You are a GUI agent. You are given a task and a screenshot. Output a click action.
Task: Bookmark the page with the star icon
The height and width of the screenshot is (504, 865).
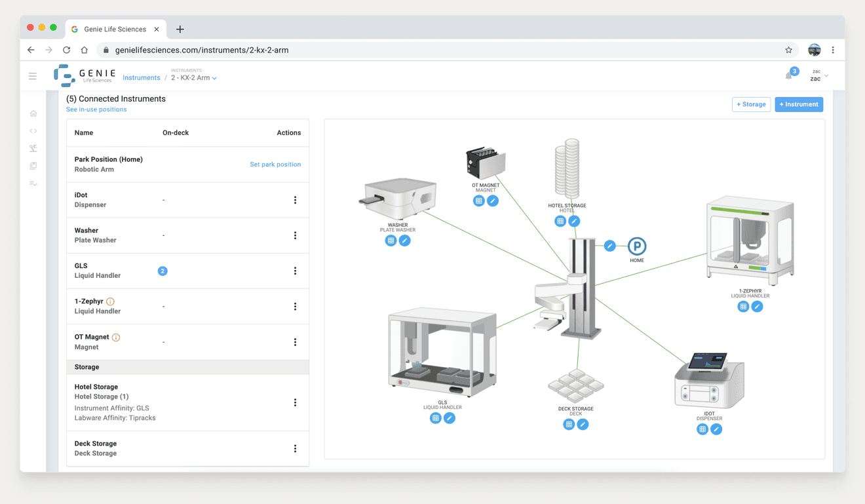coord(788,50)
